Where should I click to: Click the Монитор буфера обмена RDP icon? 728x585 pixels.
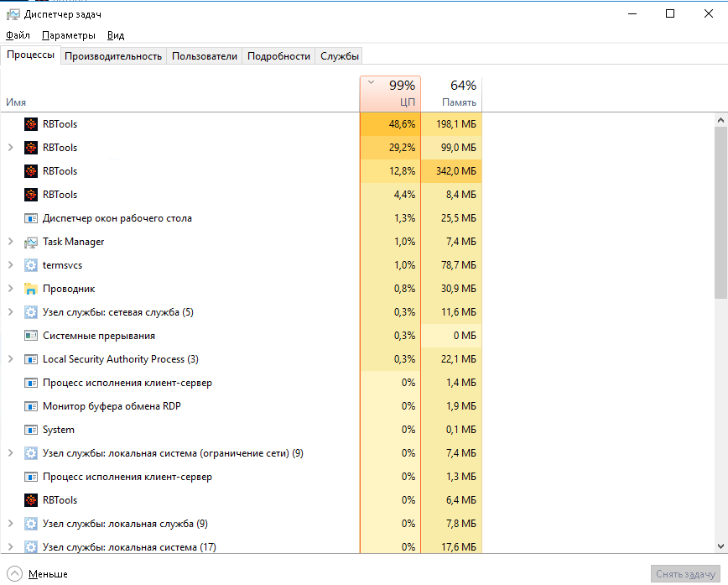point(31,406)
